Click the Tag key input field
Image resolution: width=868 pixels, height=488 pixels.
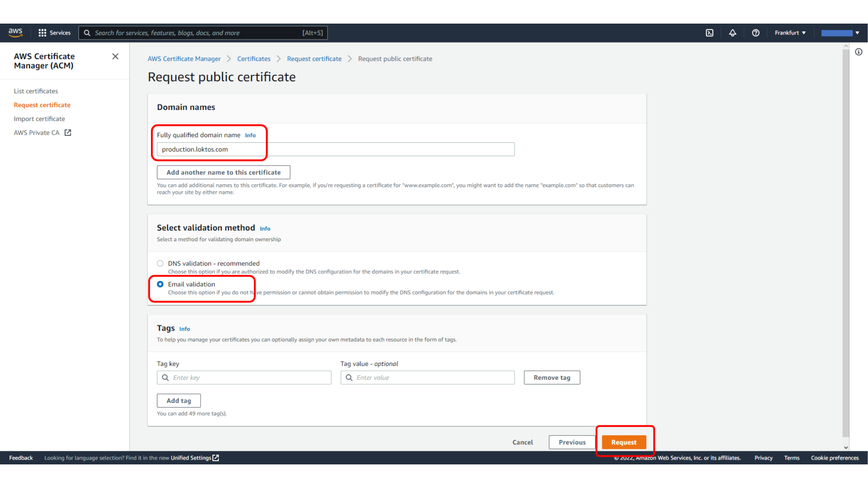(244, 378)
